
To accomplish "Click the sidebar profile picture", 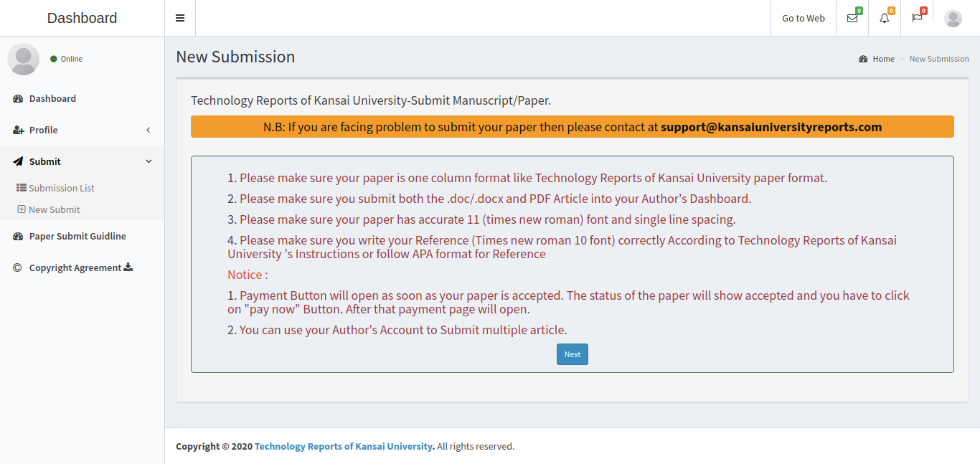I will click(x=23, y=59).
